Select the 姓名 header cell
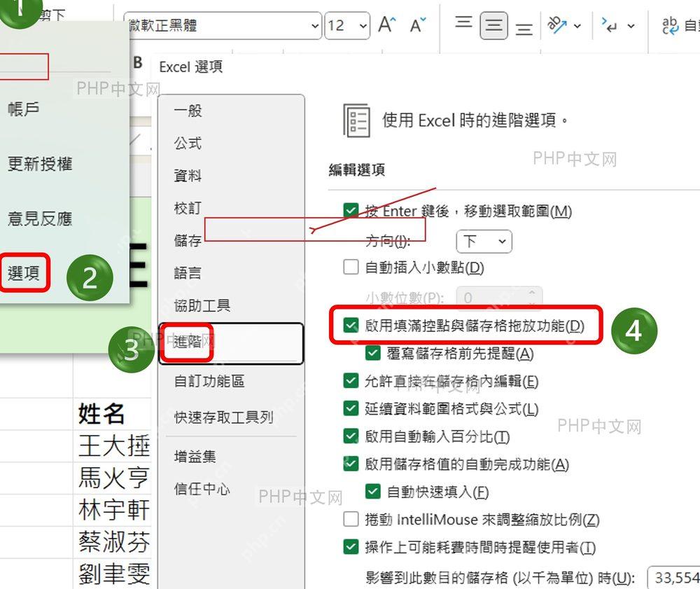Viewport: 700px width, 589px height. pos(112,413)
